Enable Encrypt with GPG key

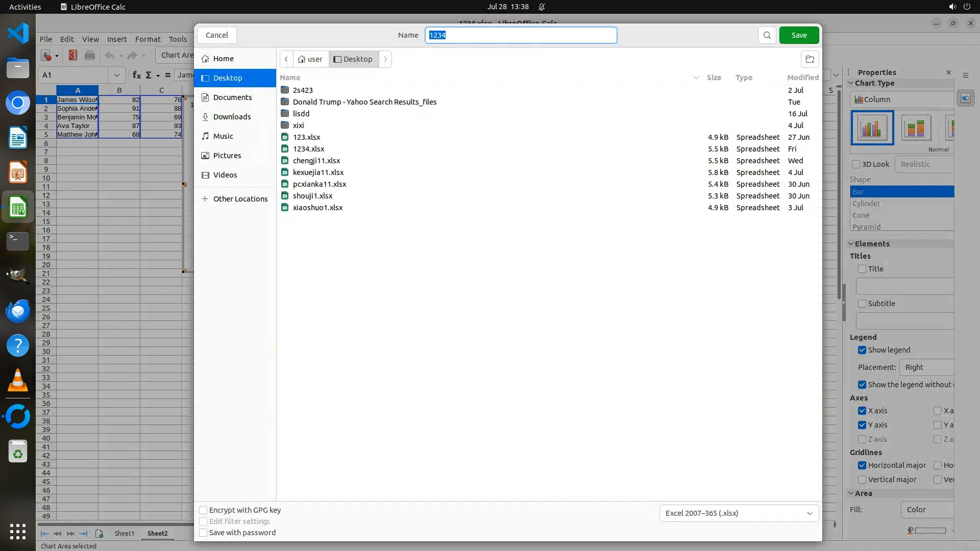point(203,510)
